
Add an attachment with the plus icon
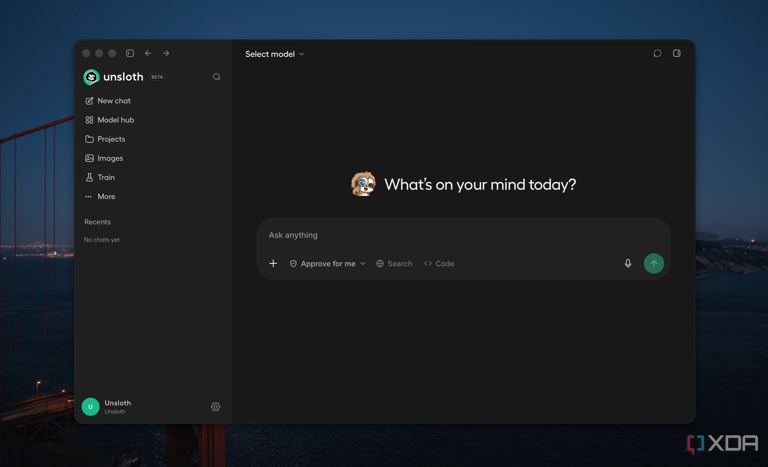point(273,264)
